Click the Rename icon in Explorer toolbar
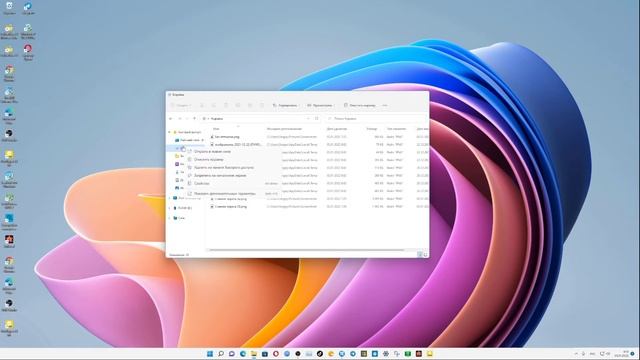640x360 pixels. click(238, 105)
